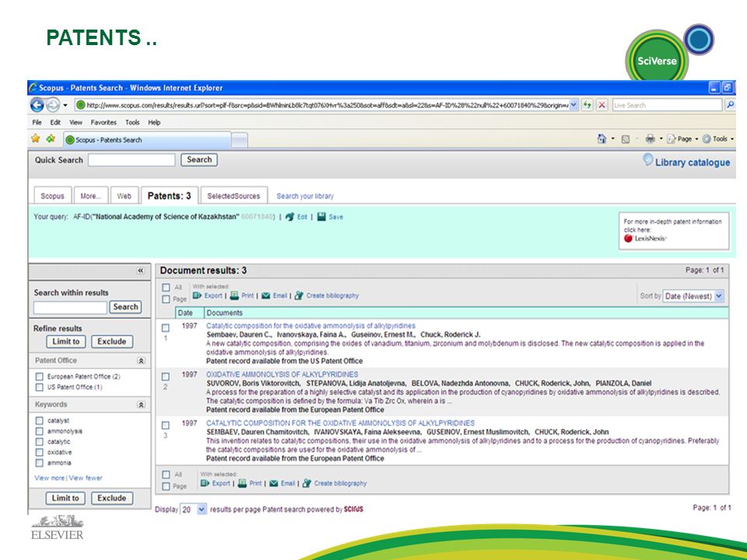The width and height of the screenshot is (747, 560).
Task: Click the Home icon in browser toolbar
Action: point(601,138)
